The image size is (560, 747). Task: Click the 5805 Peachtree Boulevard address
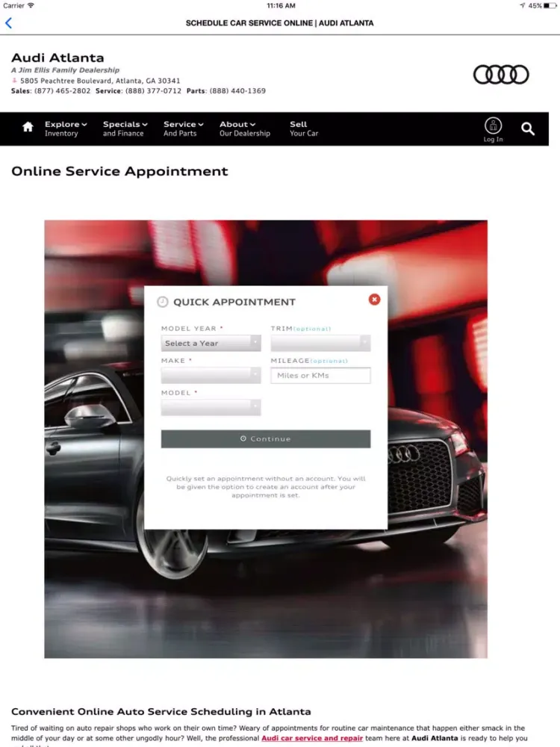(100, 81)
